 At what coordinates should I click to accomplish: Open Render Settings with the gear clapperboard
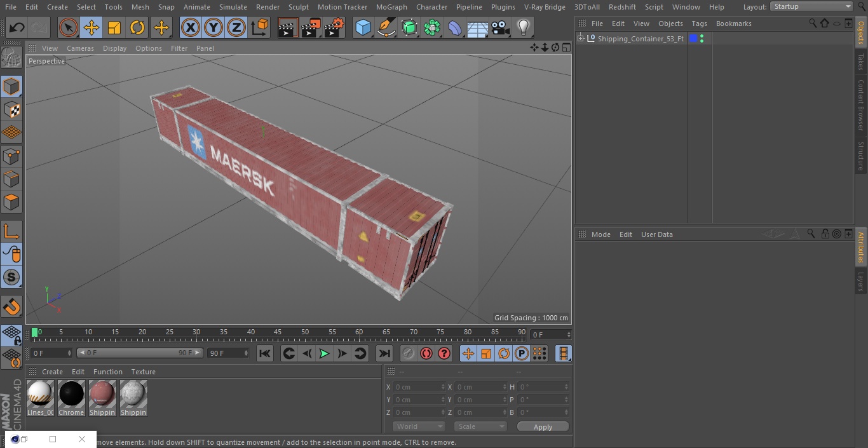click(334, 27)
